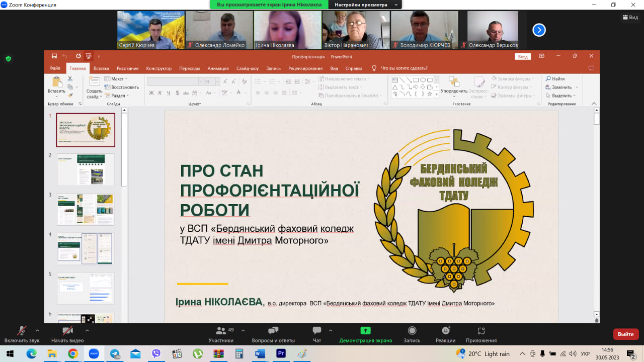Click the Record button icon
Image resolution: width=644 pixels, height=362 pixels.
click(x=412, y=331)
